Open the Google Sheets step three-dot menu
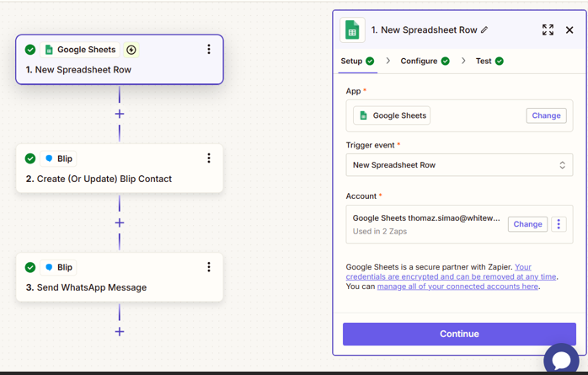Viewport: 588px width, 375px height. coord(209,49)
